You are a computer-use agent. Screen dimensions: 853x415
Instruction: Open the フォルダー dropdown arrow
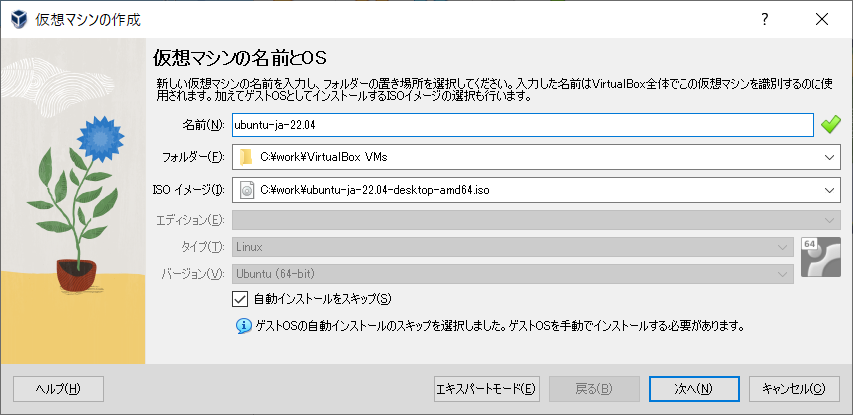pos(829,158)
